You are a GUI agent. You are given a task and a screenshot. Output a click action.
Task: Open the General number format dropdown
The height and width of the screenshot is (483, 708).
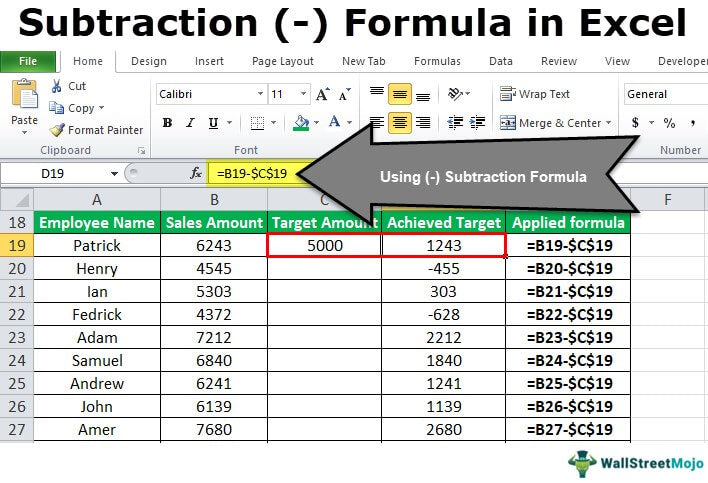(x=663, y=94)
